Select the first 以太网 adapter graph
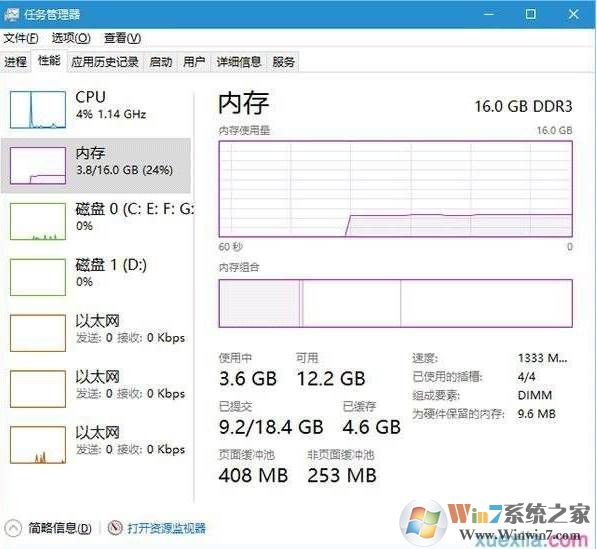The width and height of the screenshot is (597, 549). tap(38, 333)
